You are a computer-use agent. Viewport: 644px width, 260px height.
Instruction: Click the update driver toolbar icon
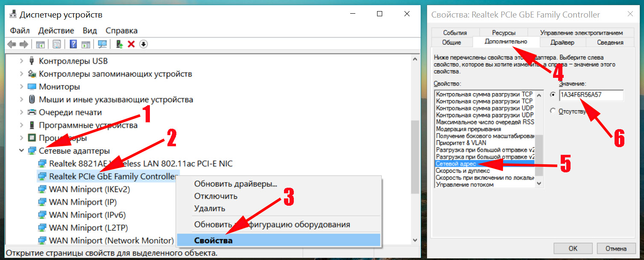[120, 44]
